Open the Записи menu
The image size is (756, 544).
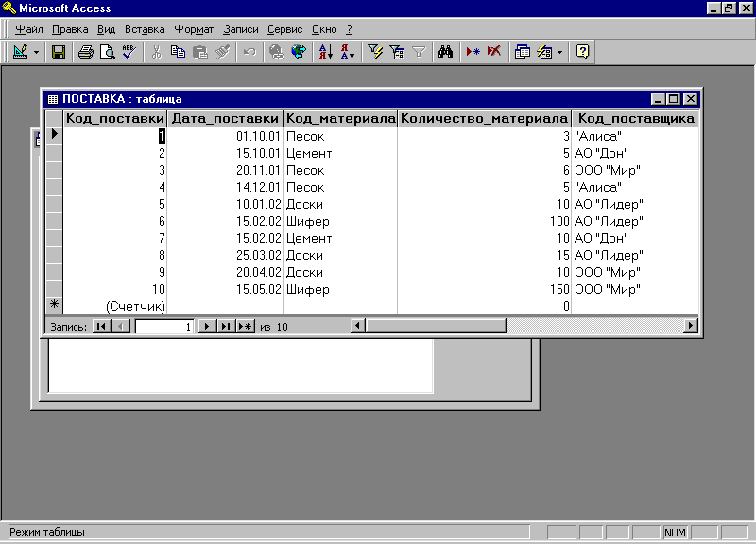pos(241,29)
